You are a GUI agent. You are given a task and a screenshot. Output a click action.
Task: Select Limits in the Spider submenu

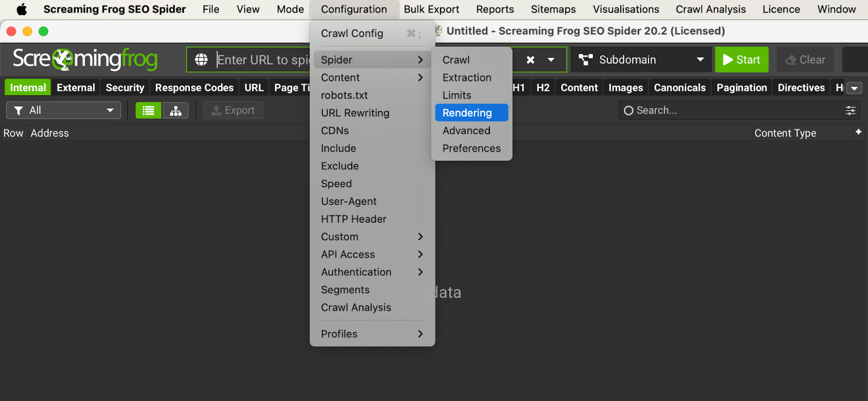point(471,95)
